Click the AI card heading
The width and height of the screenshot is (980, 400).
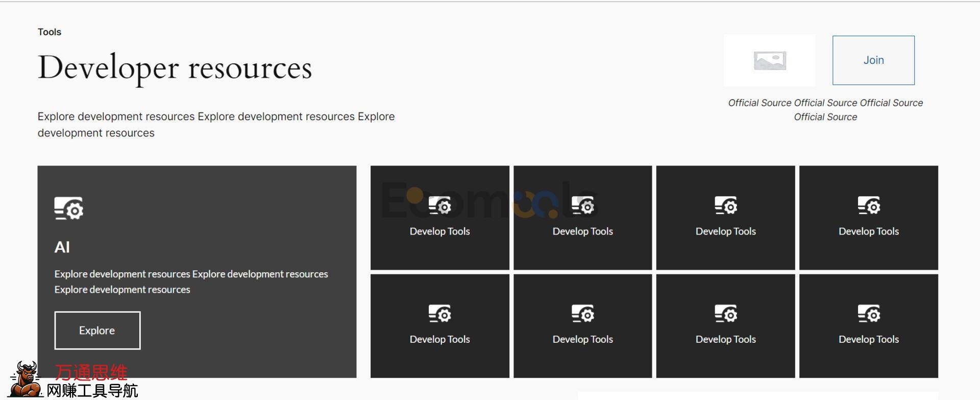pyautogui.click(x=62, y=247)
